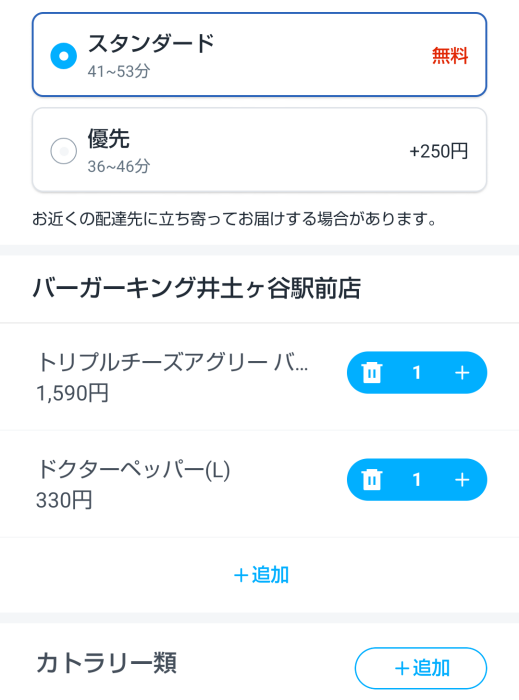The image size is (519, 700).
Task: Tap the スタンダード card's 無料 label
Action: coord(449,56)
